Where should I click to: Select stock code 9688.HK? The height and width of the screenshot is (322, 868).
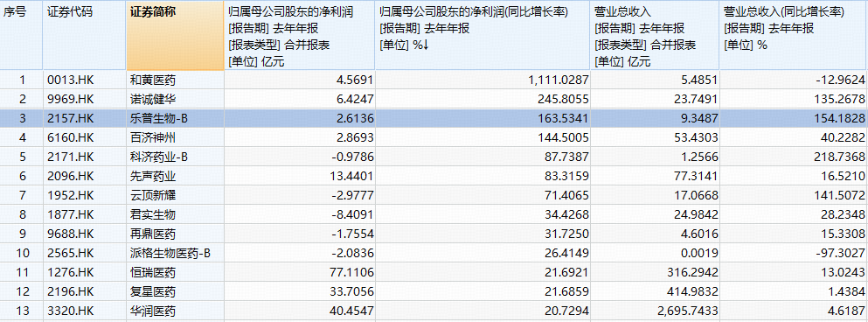pos(70,234)
